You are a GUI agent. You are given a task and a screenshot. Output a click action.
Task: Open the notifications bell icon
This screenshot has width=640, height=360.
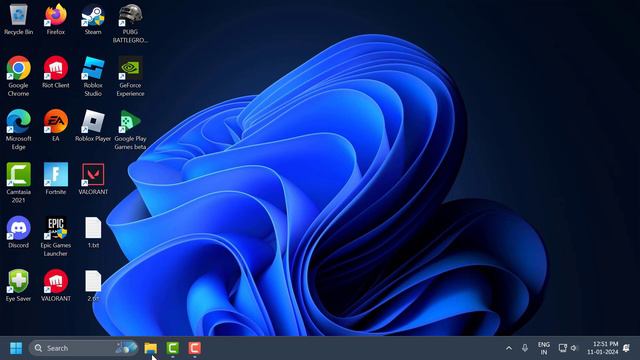point(627,348)
